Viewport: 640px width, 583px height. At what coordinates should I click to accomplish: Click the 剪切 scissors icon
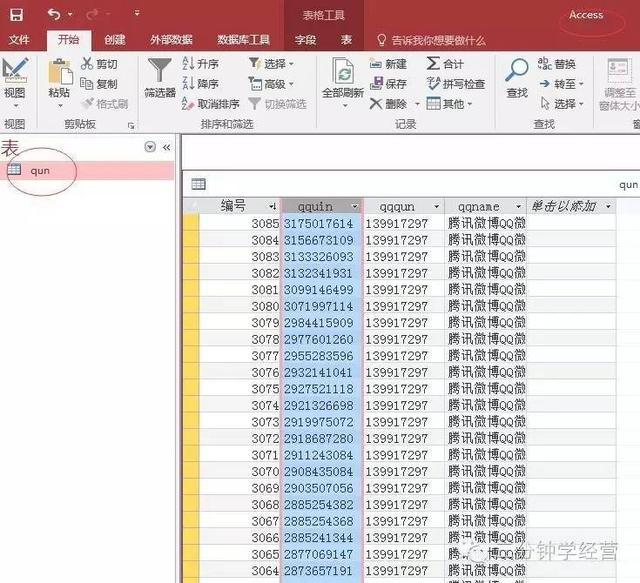point(87,64)
